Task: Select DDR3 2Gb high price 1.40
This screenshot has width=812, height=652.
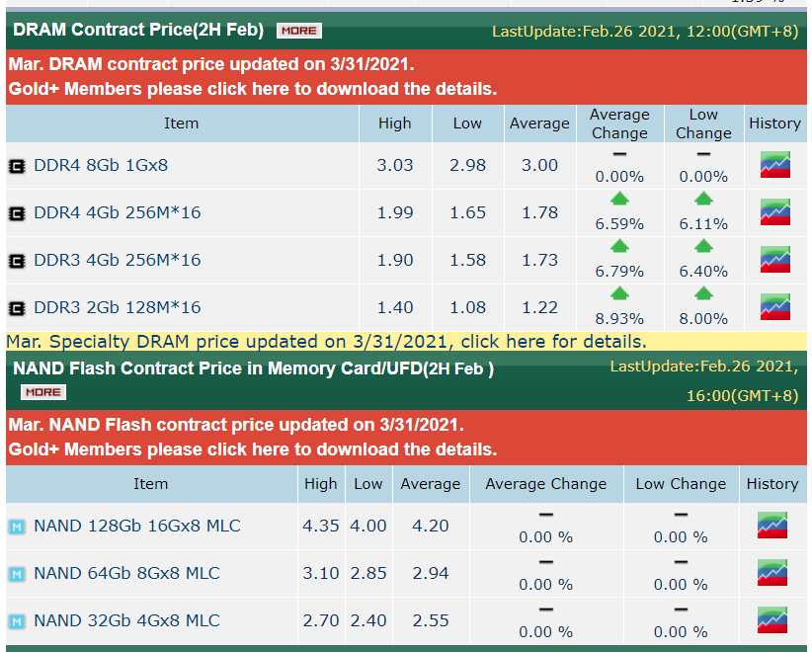Action: click(x=395, y=307)
